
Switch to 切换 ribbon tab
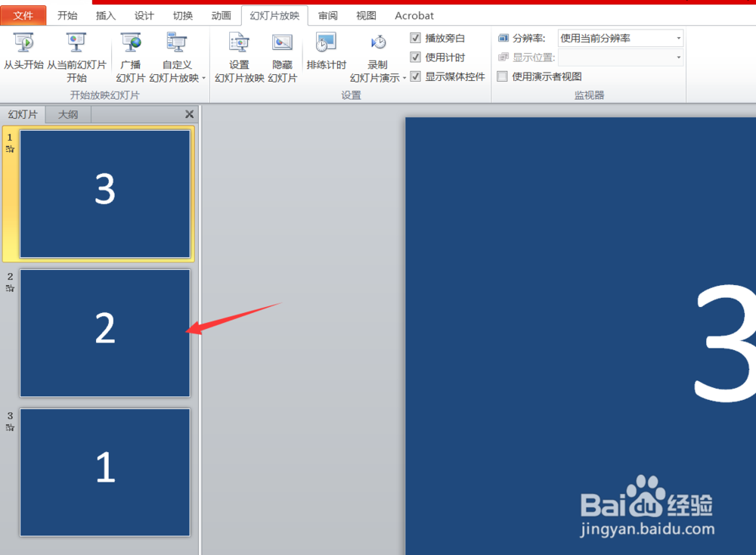(183, 15)
